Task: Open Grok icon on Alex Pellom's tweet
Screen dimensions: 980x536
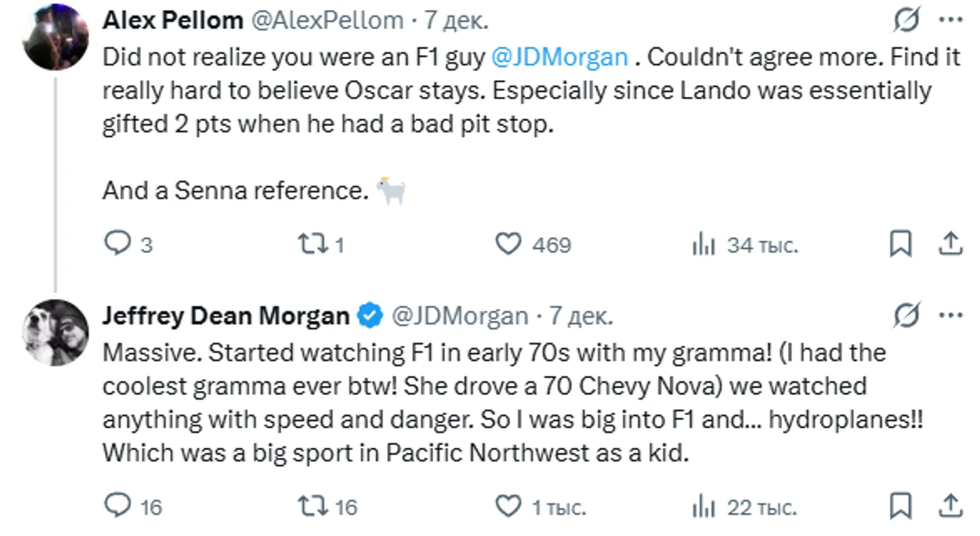Action: coord(906,20)
